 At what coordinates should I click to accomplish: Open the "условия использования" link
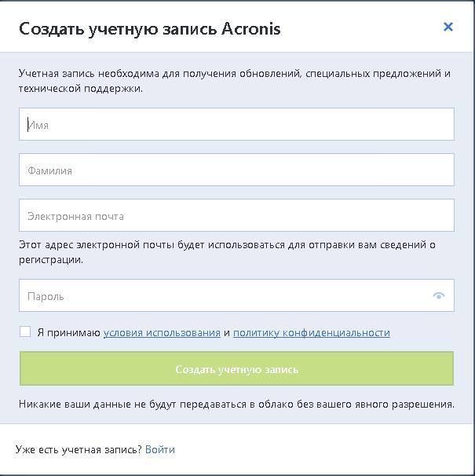pos(162,333)
